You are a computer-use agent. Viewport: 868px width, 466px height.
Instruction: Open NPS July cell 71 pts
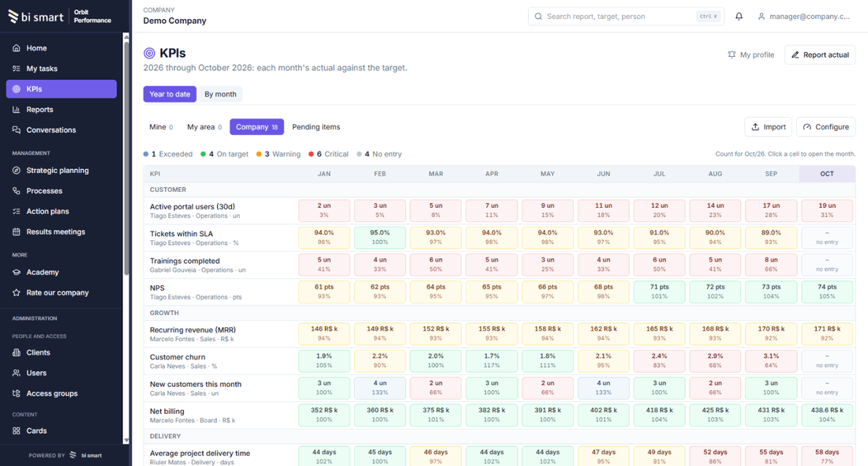[660, 292]
